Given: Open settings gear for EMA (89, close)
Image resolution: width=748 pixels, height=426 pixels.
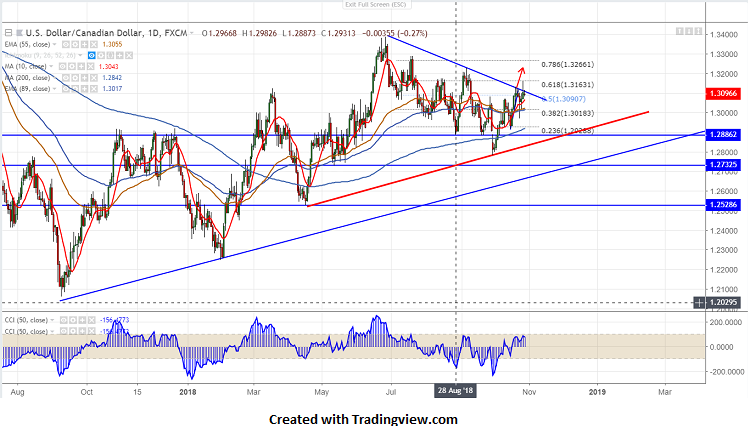Looking at the screenshot, I should tap(75, 89).
